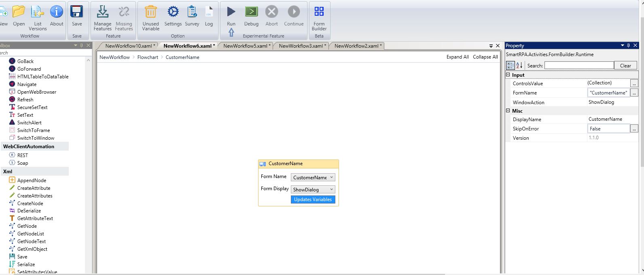Image resolution: width=644 pixels, height=275 pixels.
Task: Click the Unused Variable icon
Action: click(150, 13)
